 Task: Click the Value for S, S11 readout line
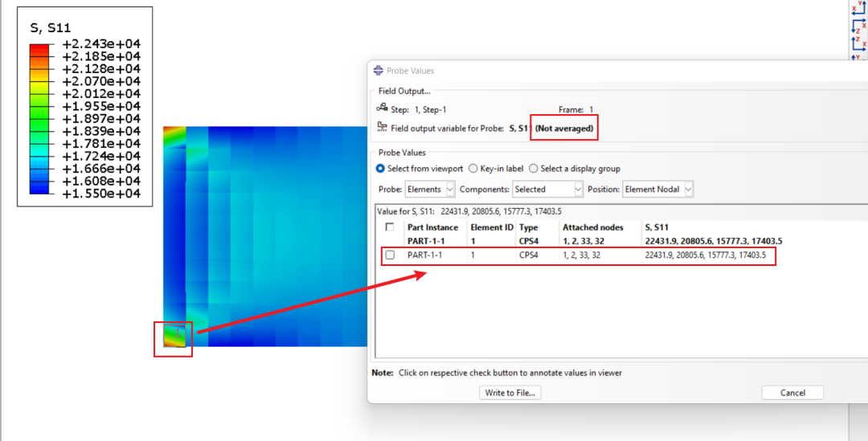pyautogui.click(x=469, y=211)
